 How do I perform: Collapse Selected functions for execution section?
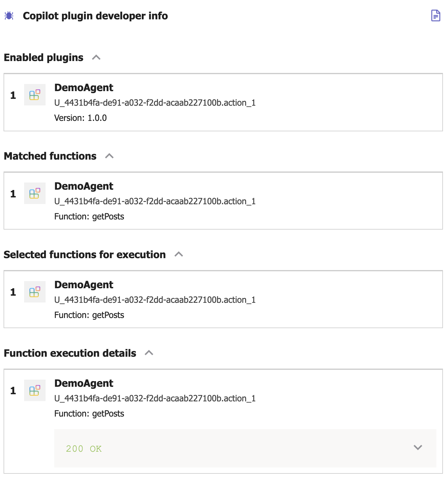[x=179, y=255]
